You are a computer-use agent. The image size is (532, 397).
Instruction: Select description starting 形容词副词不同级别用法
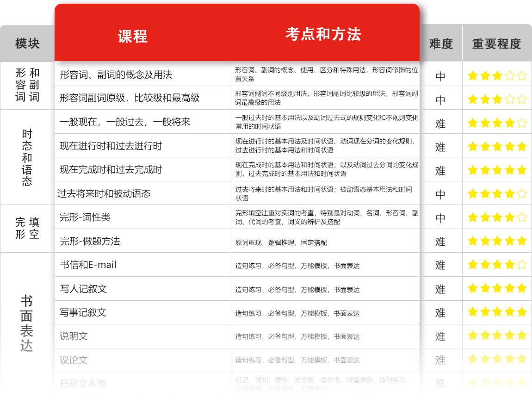pyautogui.click(x=327, y=98)
